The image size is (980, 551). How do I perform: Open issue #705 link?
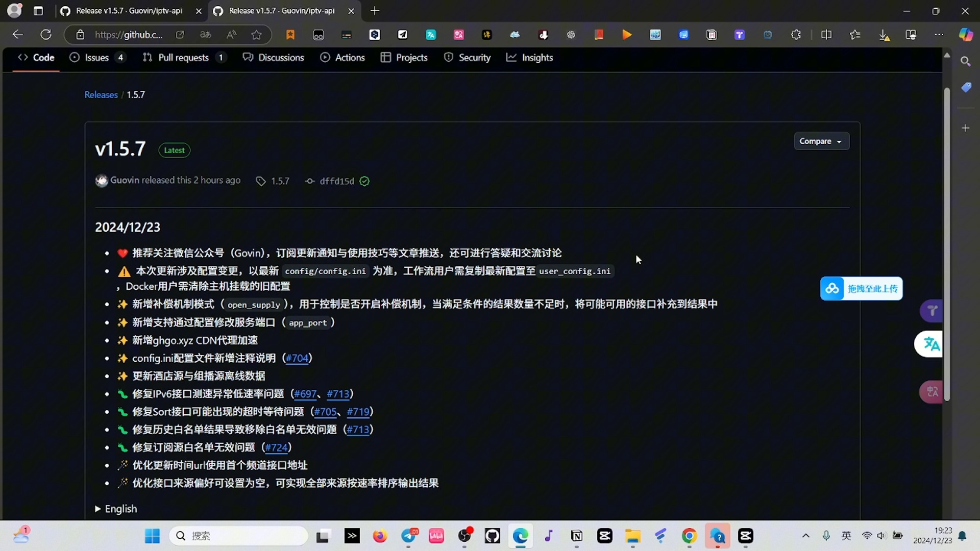[x=326, y=412]
